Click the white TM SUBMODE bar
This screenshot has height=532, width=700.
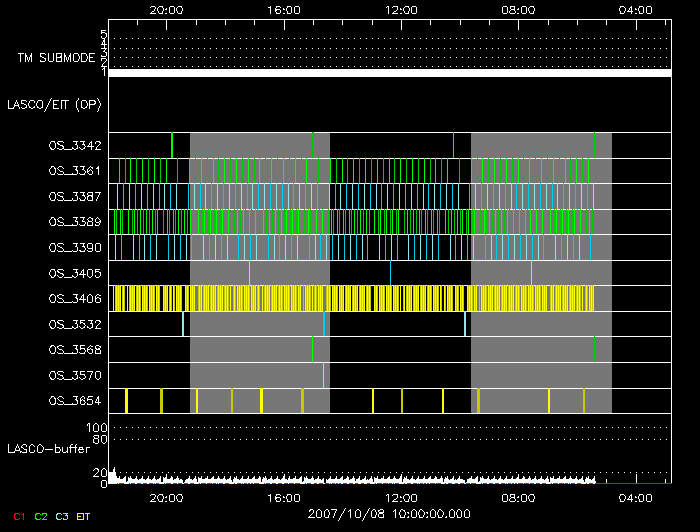388,73
